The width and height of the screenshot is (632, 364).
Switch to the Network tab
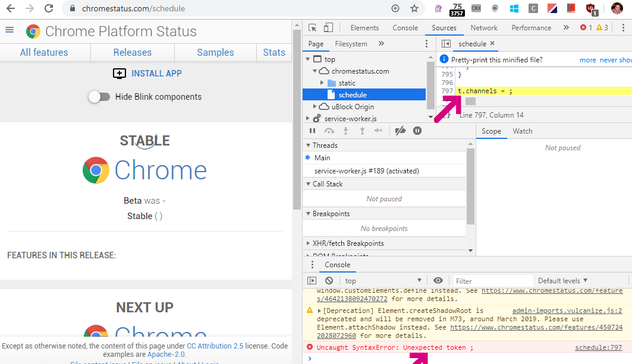[x=483, y=27]
